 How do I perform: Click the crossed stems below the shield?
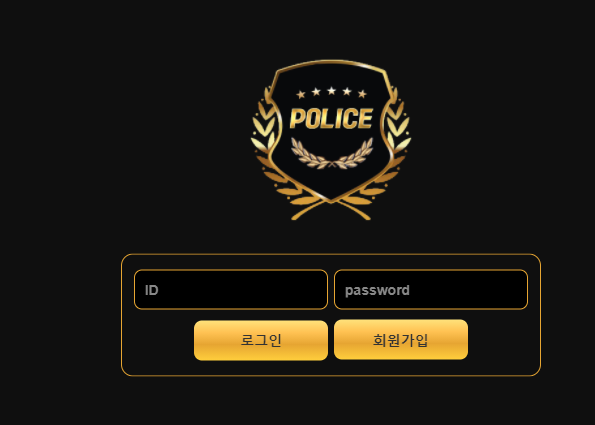pos(331,210)
